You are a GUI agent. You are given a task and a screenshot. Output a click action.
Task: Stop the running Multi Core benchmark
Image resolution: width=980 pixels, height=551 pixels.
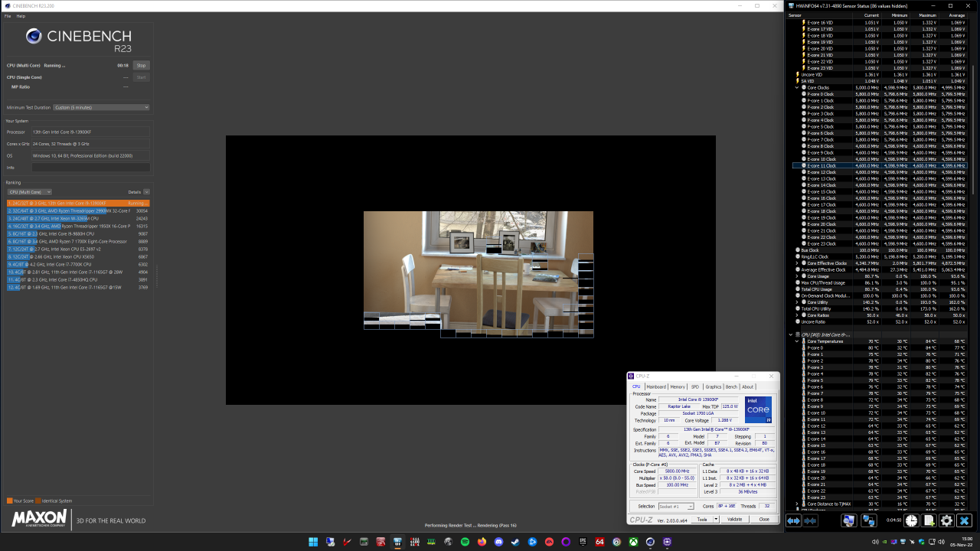(x=141, y=65)
